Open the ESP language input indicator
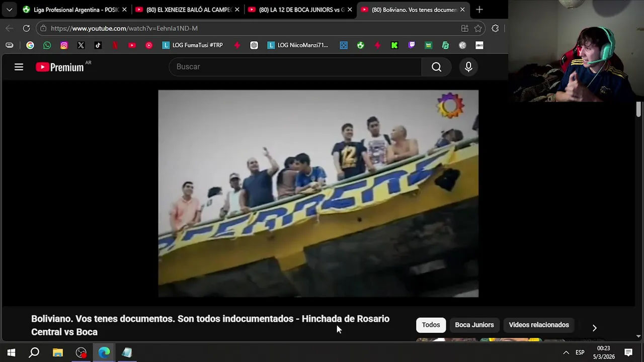Image resolution: width=644 pixels, height=362 pixels. tap(580, 352)
